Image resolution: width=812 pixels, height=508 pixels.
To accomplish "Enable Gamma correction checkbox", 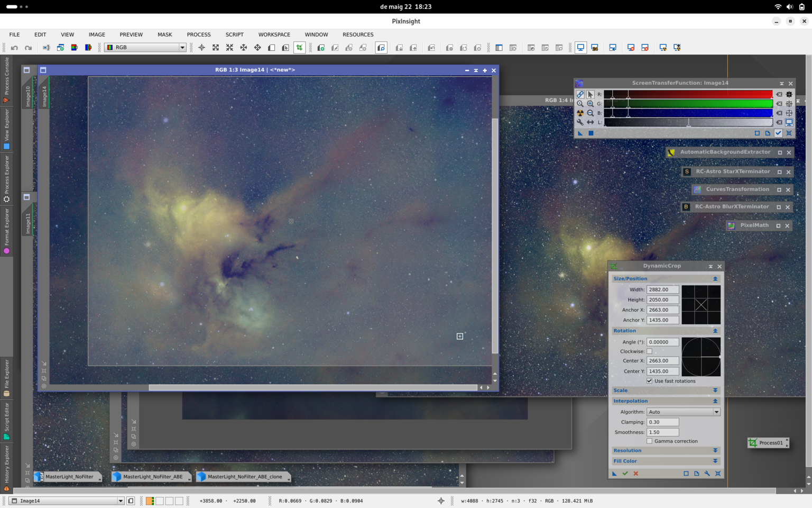I will (x=649, y=441).
